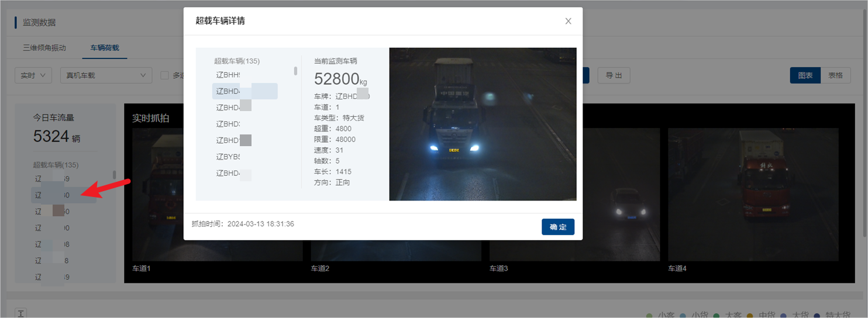
Task: Select the 车辆荷载 tab
Action: (x=104, y=48)
